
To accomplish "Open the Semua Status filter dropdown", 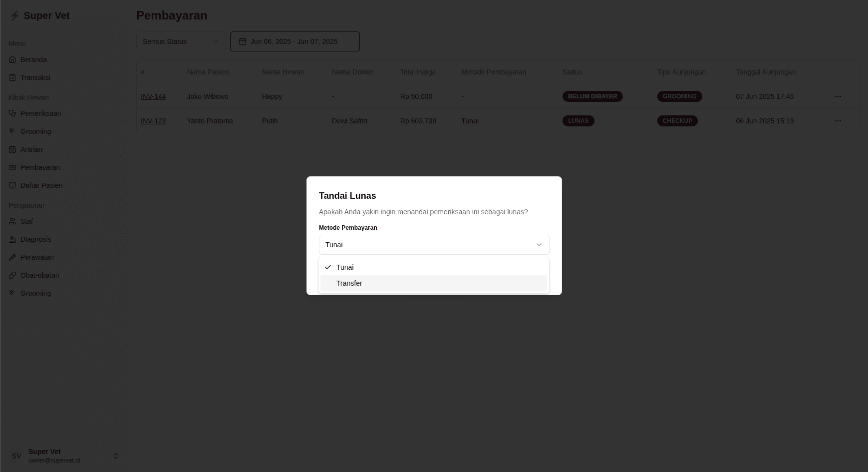I will point(180,41).
